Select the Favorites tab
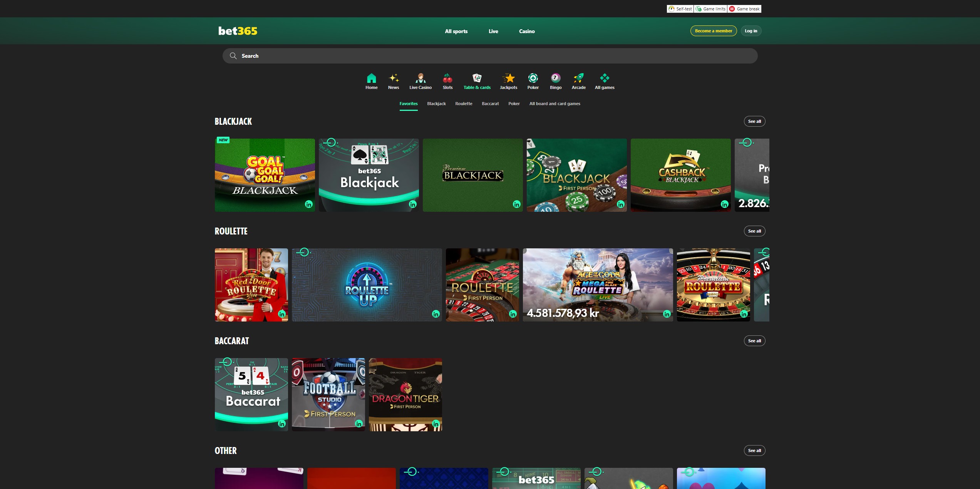The width and height of the screenshot is (980, 489). (x=408, y=104)
